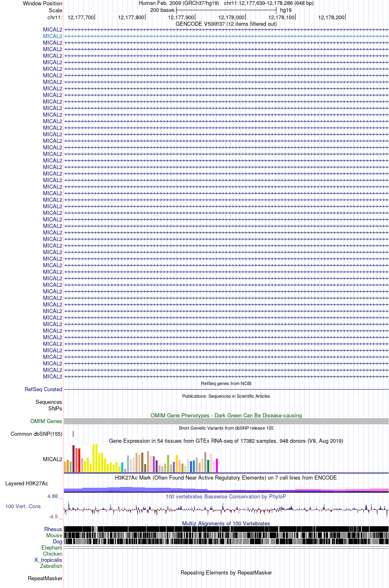Click the magenta last bar in GTEx chart

point(217,466)
